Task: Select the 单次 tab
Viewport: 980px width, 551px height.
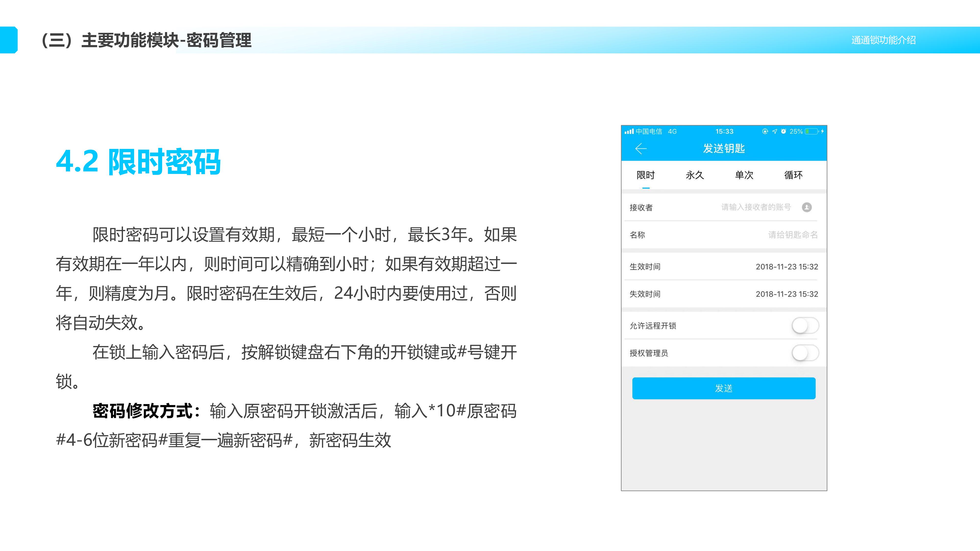Action: click(744, 175)
